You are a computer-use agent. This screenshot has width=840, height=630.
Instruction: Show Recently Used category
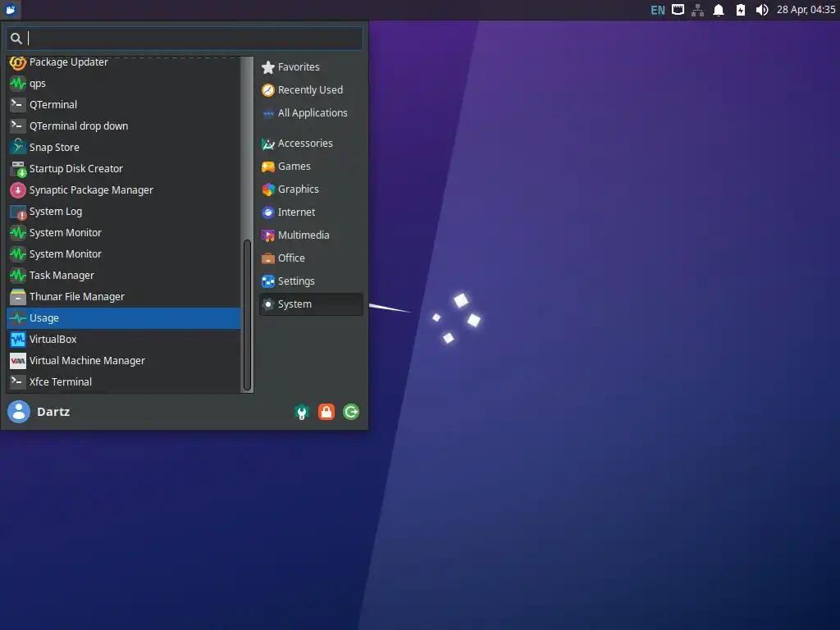click(311, 90)
